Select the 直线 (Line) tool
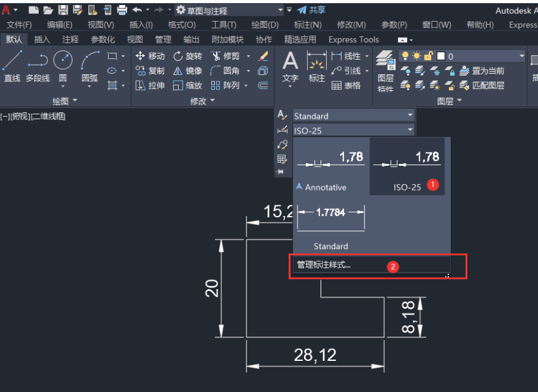Image resolution: width=538 pixels, height=392 pixels. click(12, 67)
